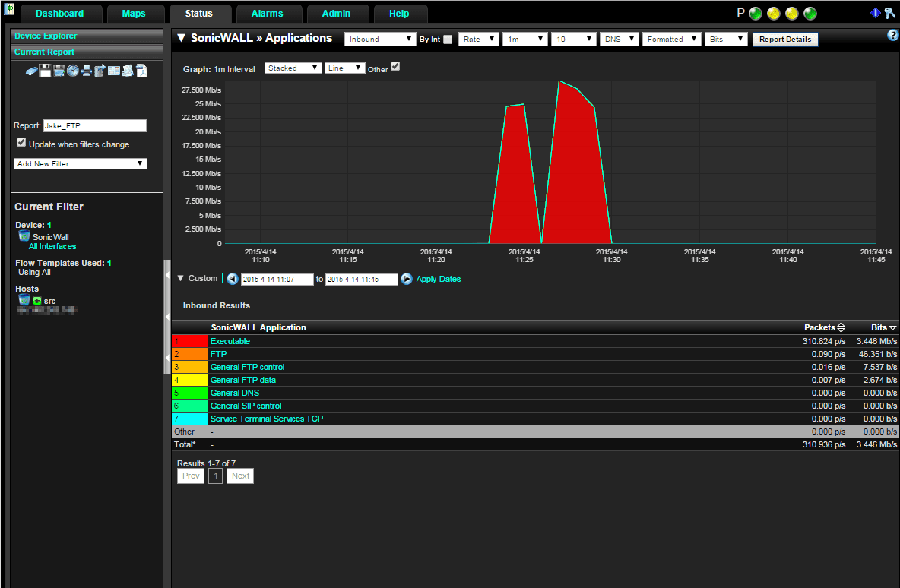Click the application logo icon beside Dashboard
900x588 pixels.
(9, 10)
